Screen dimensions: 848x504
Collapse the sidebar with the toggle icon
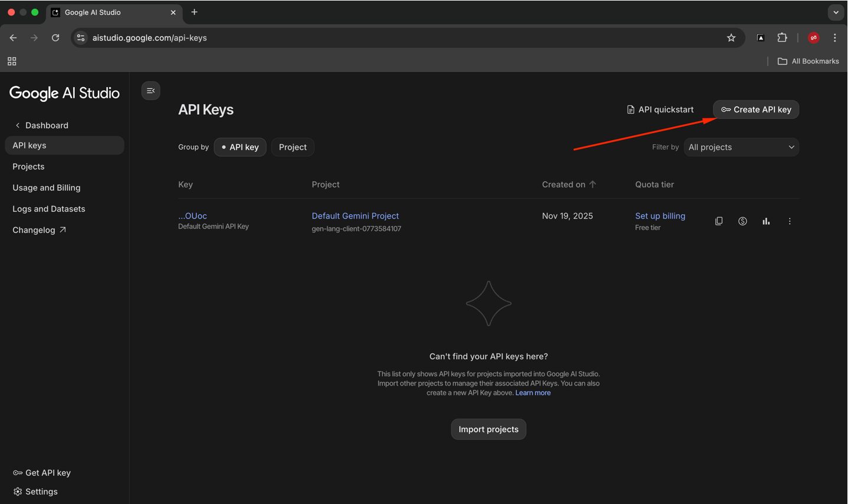pos(151,91)
